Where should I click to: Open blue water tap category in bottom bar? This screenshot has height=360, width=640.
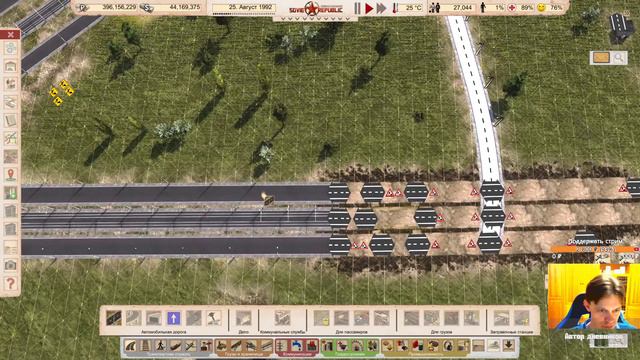click(x=297, y=346)
